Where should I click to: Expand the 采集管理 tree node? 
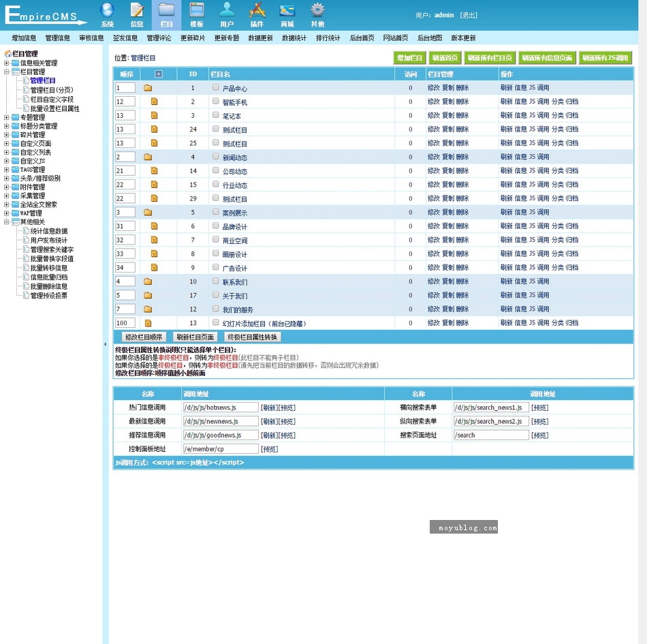click(x=6, y=196)
